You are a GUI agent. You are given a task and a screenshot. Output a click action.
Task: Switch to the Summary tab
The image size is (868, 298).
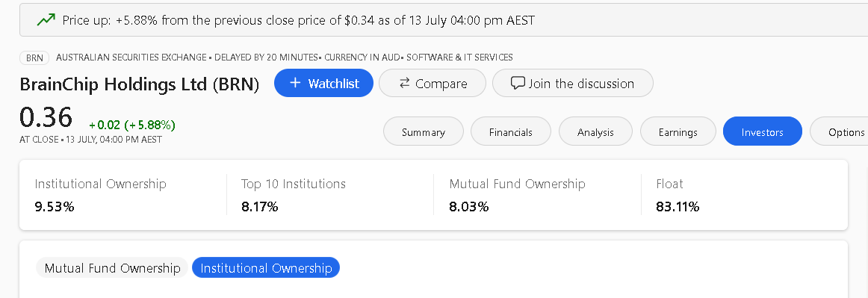[x=424, y=132]
